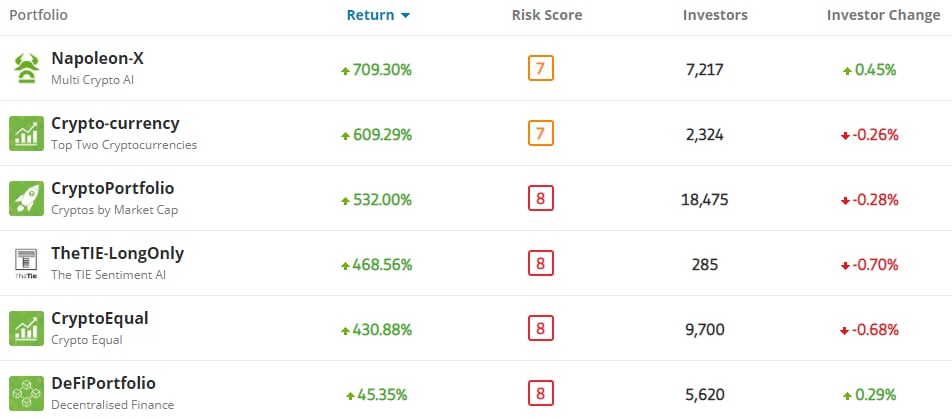Click the CryptoPortfolio risk score 8 badge
Image resolution: width=952 pixels, height=419 pixels.
point(541,198)
